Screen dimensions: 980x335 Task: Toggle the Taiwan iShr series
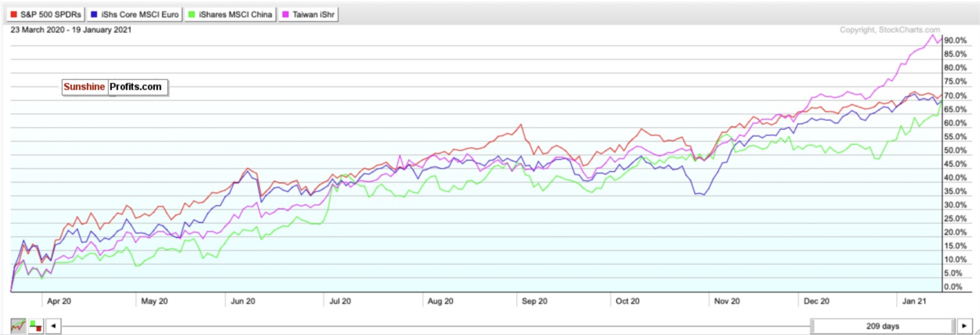(308, 15)
